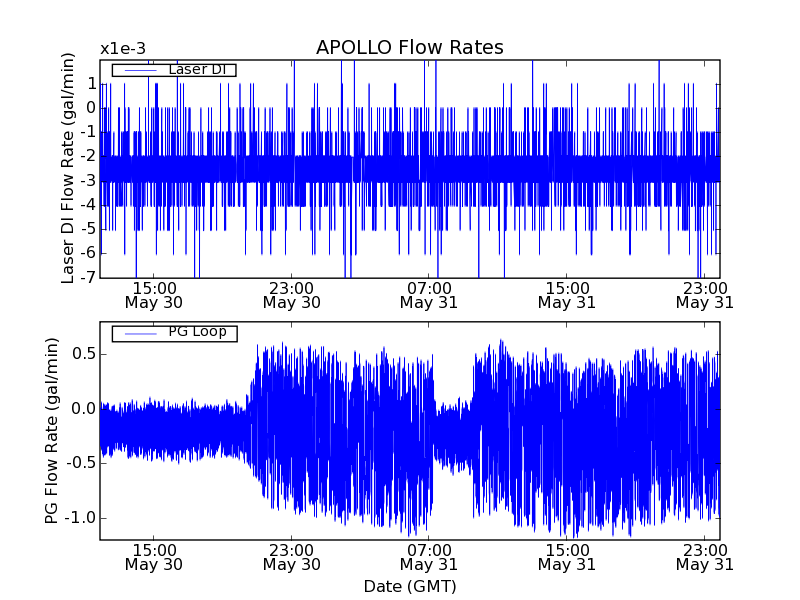
Task: Click 15:00 May 30 tick under Laser DI plot
Action: [154, 294]
